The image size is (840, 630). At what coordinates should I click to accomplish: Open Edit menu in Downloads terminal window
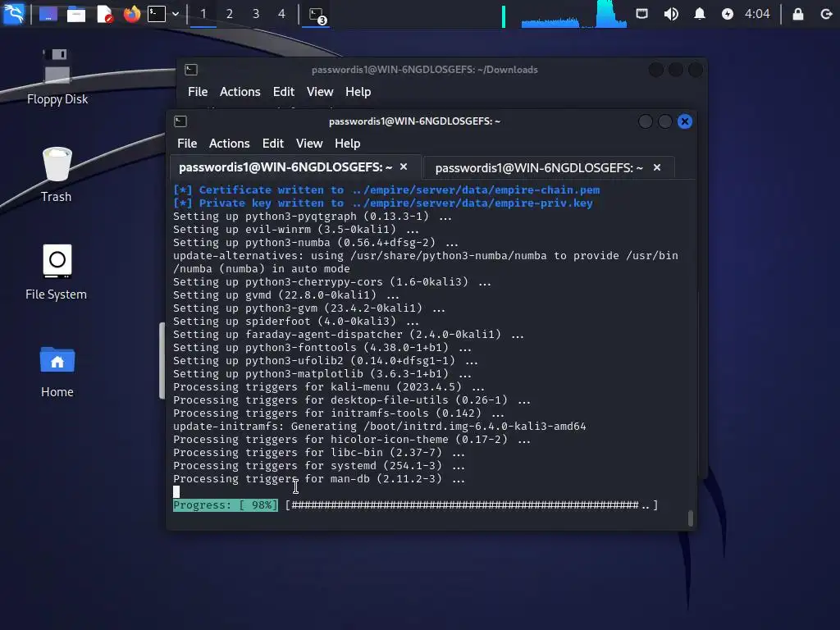click(x=283, y=92)
